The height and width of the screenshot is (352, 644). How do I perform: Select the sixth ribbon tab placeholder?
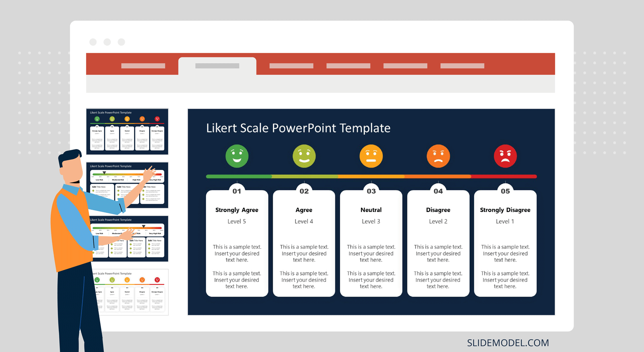click(462, 66)
